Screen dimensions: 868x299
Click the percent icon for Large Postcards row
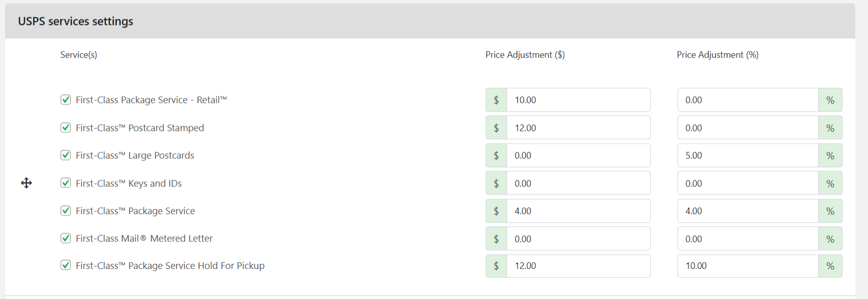pos(830,155)
